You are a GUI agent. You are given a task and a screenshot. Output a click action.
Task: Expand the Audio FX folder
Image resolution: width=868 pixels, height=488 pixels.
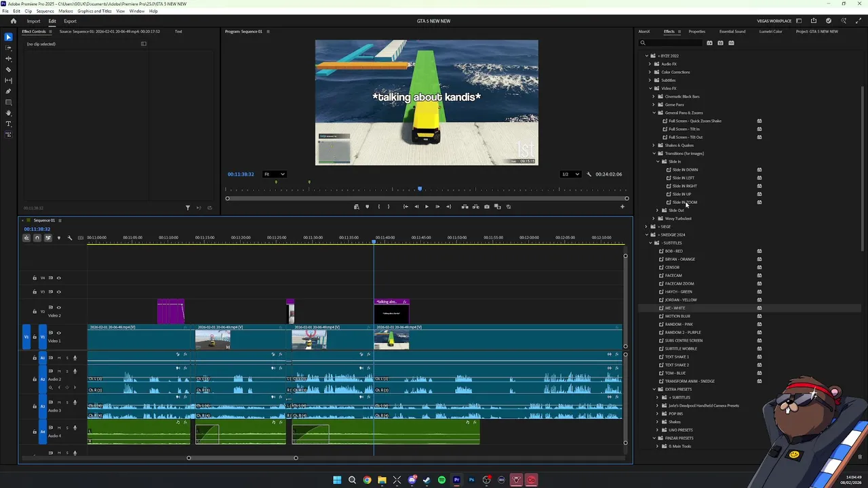tap(650, 64)
